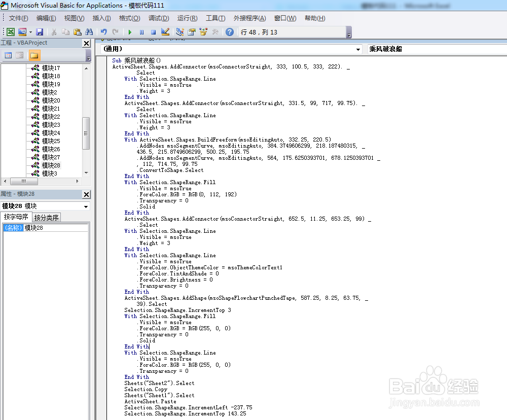Select 模块23 in project tree

coord(51,125)
